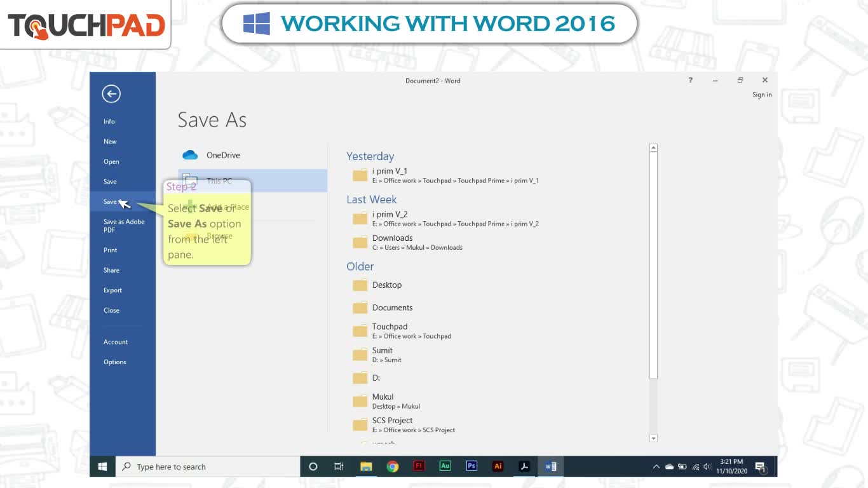Open the Print page
The width and height of the screenshot is (868, 488).
(x=111, y=250)
